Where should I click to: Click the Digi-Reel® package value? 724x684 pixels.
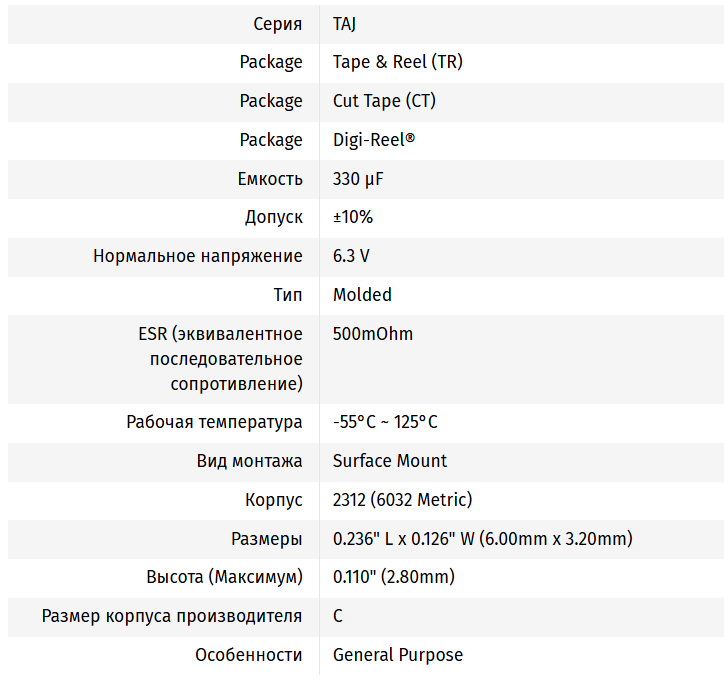374,140
